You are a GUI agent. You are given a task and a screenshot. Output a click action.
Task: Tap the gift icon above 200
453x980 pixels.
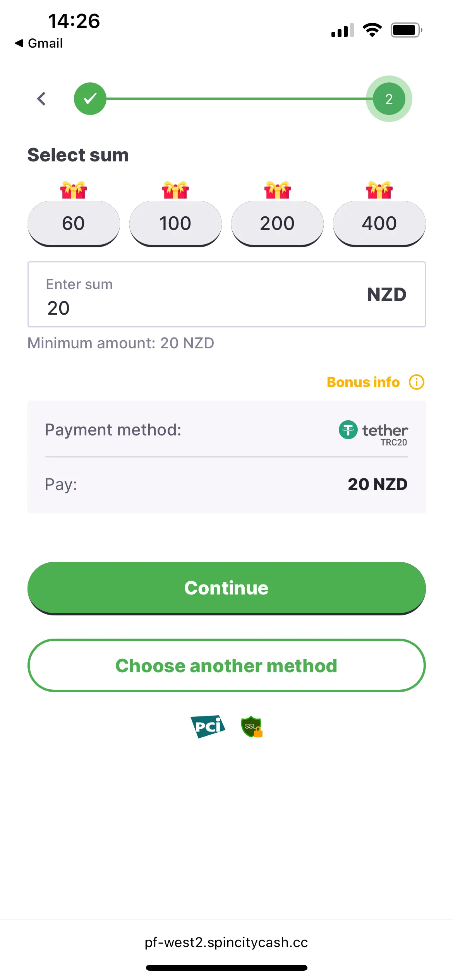point(277,190)
